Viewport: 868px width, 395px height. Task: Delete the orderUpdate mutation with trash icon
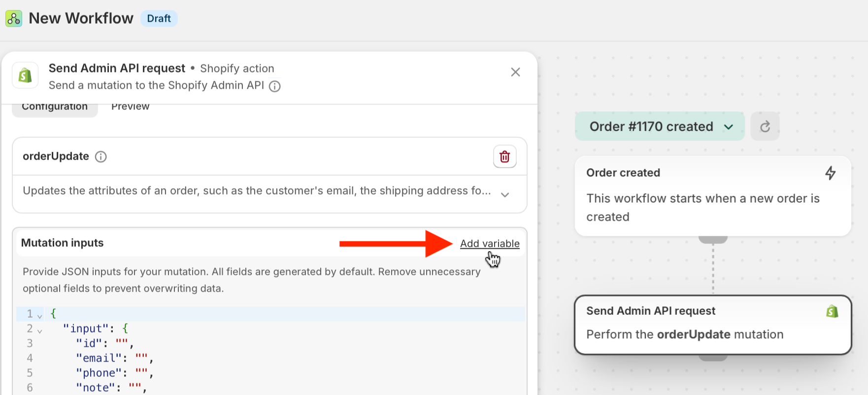[505, 157]
